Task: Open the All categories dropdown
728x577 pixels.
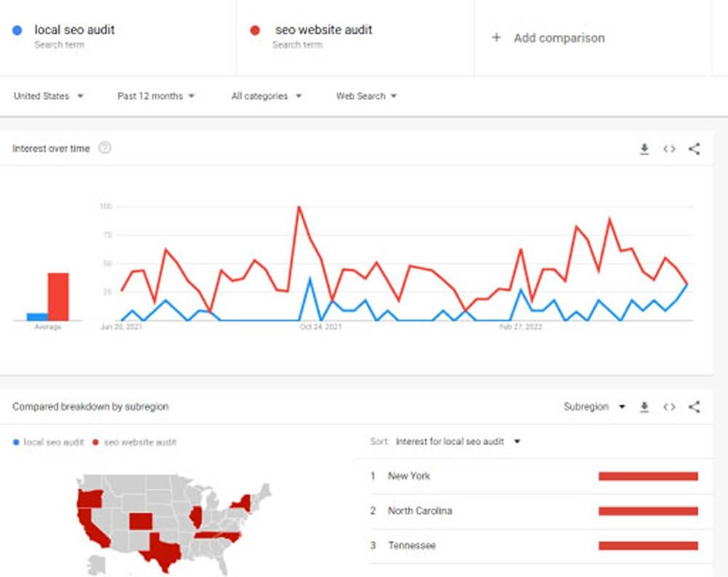Action: click(266, 96)
